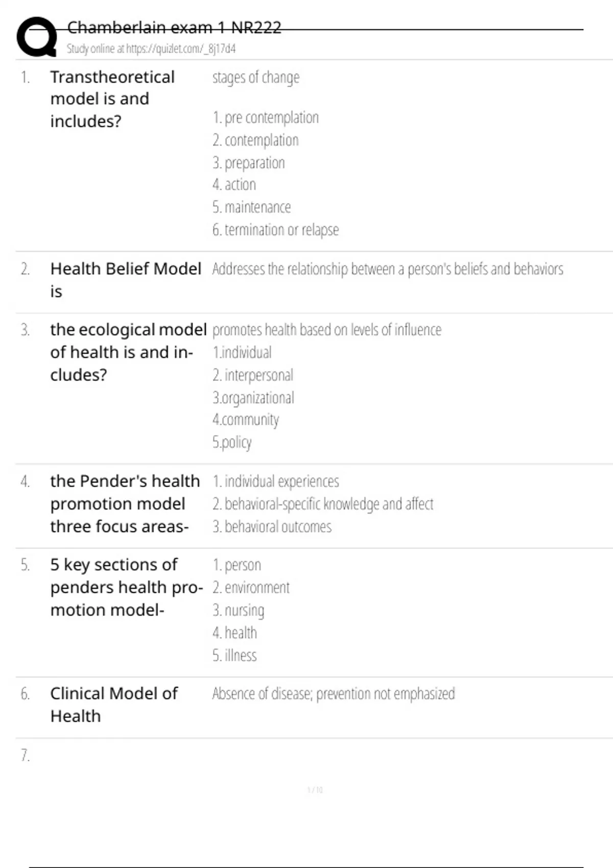This screenshot has width=613, height=868.
Task: Select Pender's health promotion model term
Action: (x=125, y=503)
